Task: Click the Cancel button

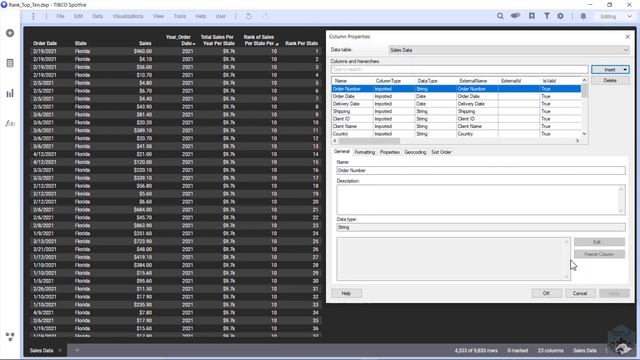Action: coord(580,293)
